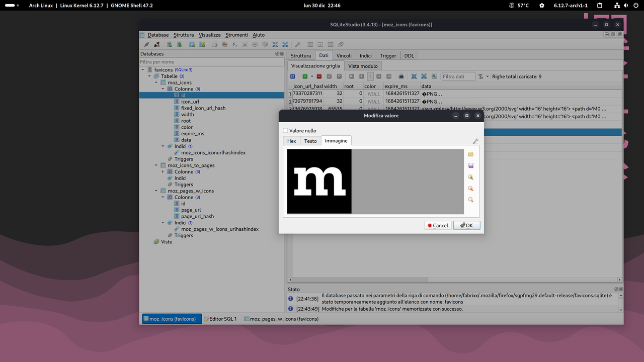This screenshot has height=362, width=644.
Task: Delete selected row with red minus icon
Action: pos(319,76)
